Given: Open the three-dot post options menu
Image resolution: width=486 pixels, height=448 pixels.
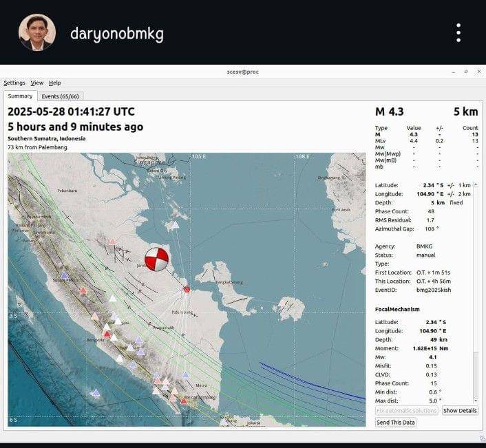Looking at the screenshot, I should pyautogui.click(x=458, y=32).
